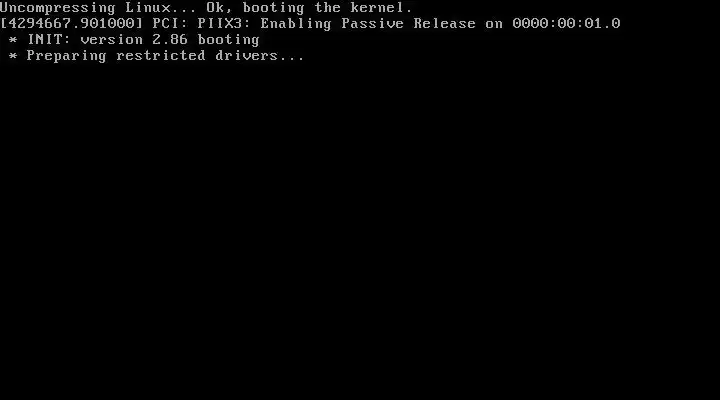Click the "PIIX3:" text
Viewport: 720px width, 400px height.
pos(224,23)
